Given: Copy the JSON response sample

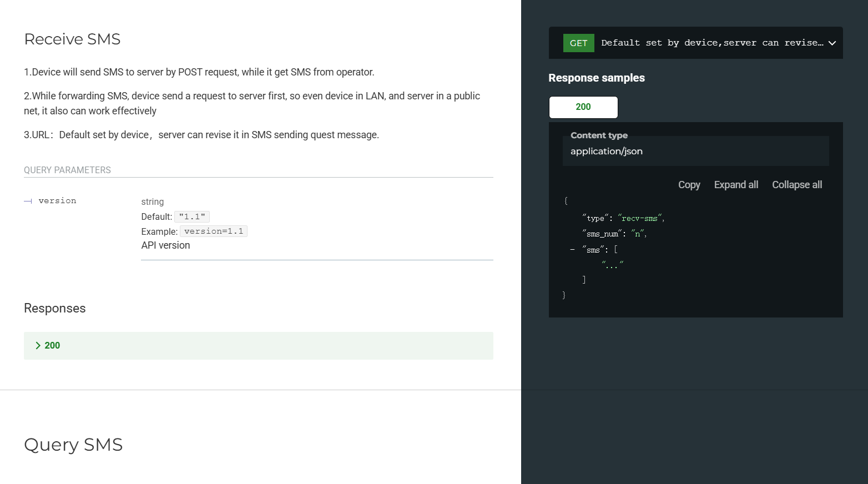Looking at the screenshot, I should (689, 185).
